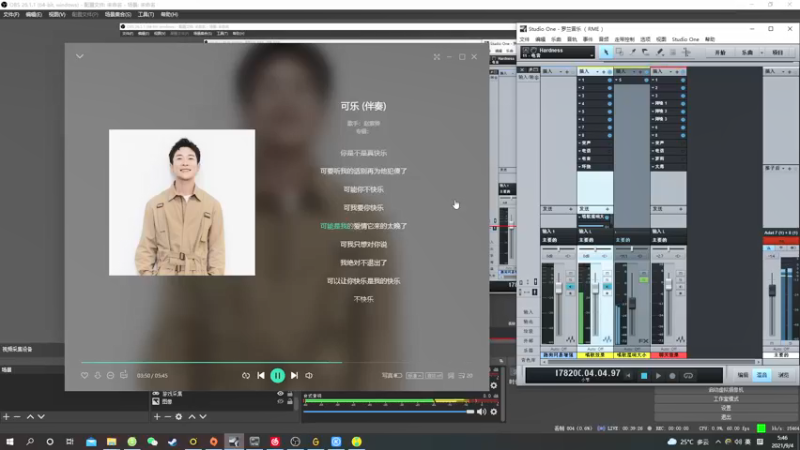The height and width of the screenshot is (450, 800).
Task: Add a send on the fourth channel
Action: click(x=681, y=209)
